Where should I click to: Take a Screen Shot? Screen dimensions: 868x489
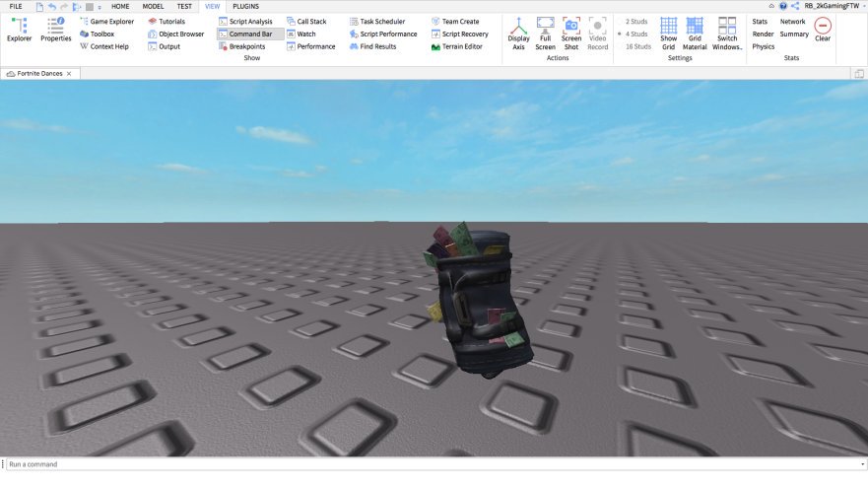click(571, 34)
